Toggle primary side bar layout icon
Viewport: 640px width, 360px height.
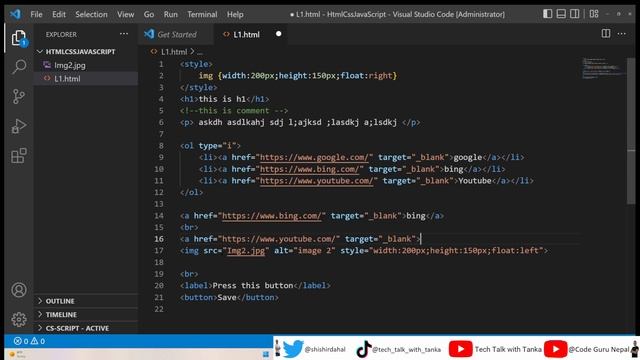(x=548, y=14)
